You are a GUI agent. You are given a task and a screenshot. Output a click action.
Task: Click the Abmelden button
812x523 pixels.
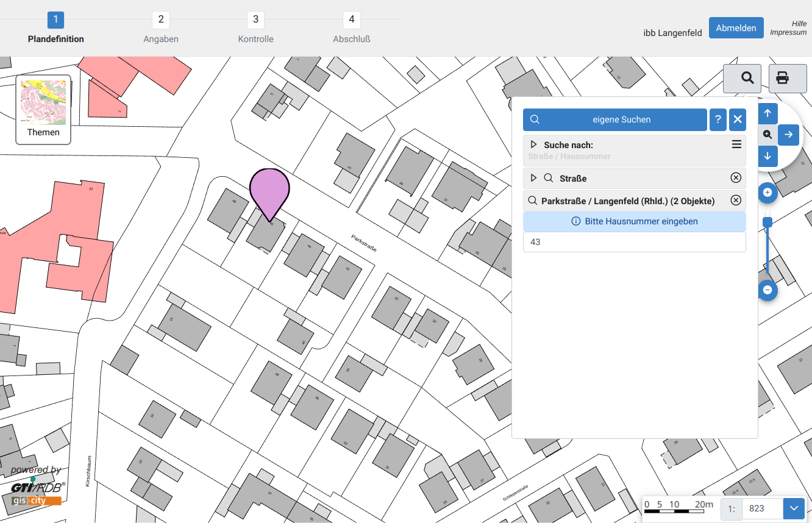point(736,28)
